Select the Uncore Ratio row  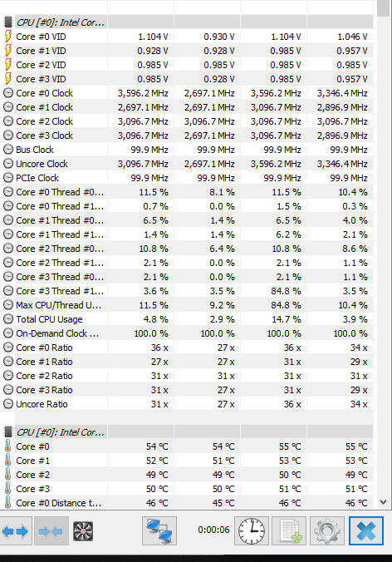(x=187, y=404)
